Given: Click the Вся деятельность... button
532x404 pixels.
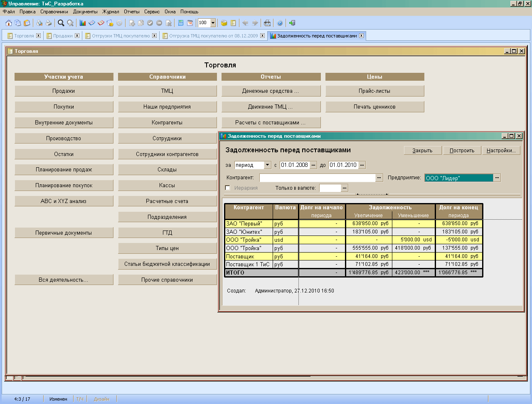Looking at the screenshot, I should [64, 280].
